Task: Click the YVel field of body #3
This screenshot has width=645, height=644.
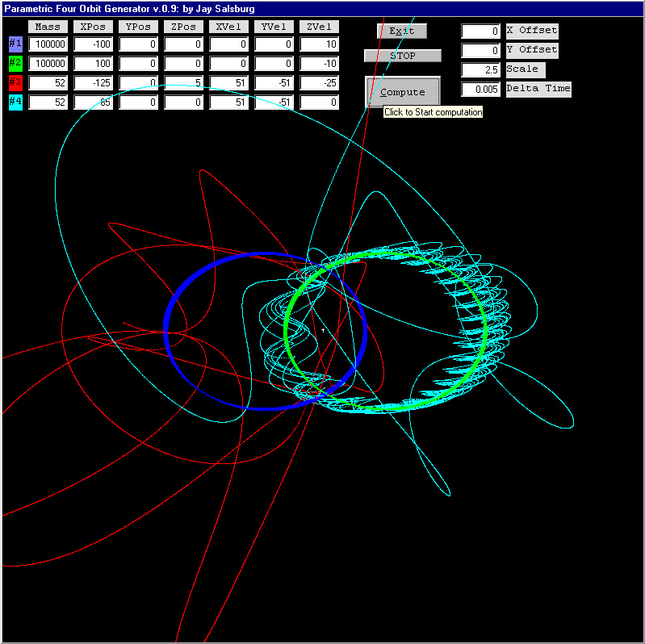Action: pos(274,83)
